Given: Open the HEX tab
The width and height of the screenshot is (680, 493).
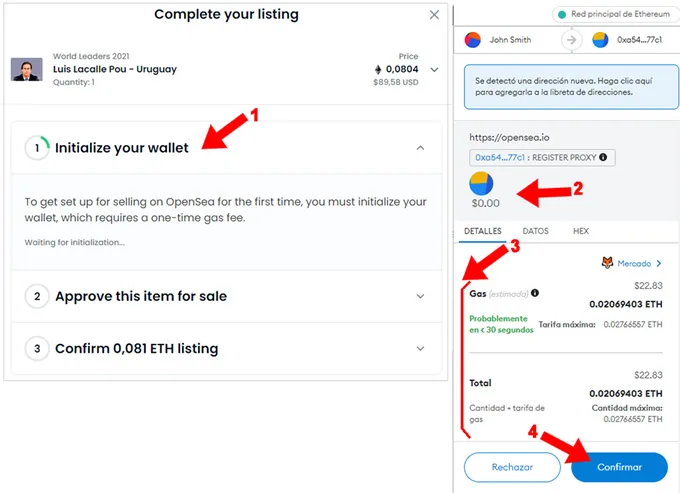Looking at the screenshot, I should [x=581, y=231].
